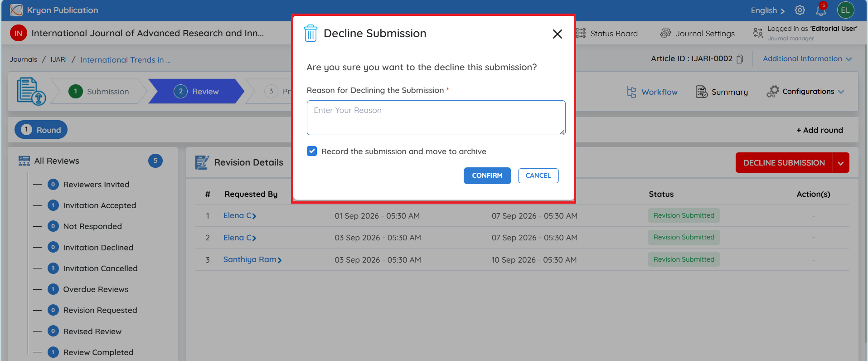
Task: Click the Journal Settings gear icon
Action: [665, 33]
